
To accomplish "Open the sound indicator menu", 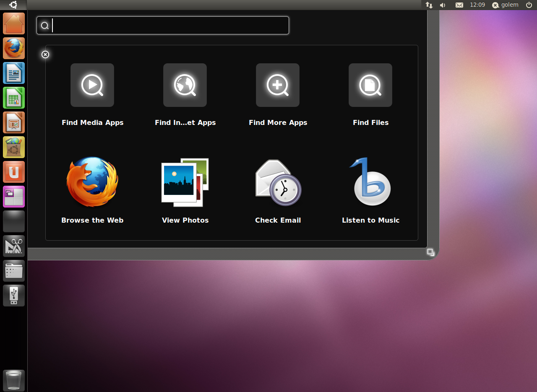I will pos(442,5).
